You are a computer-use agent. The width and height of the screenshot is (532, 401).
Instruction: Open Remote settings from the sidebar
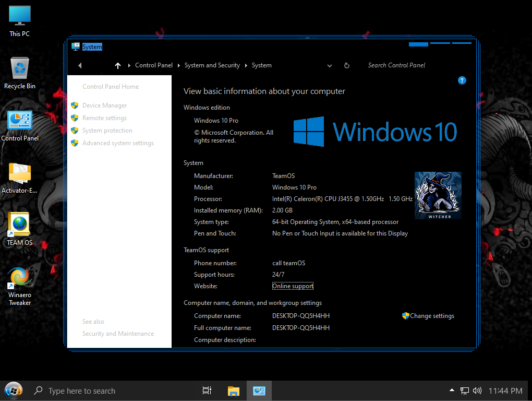[x=104, y=118]
